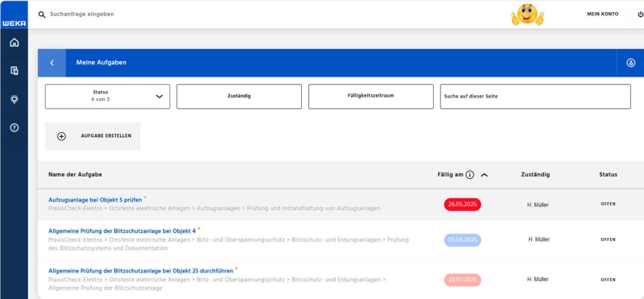Click the info icon beside Fällig am
This screenshot has width=644, height=299.
click(470, 174)
